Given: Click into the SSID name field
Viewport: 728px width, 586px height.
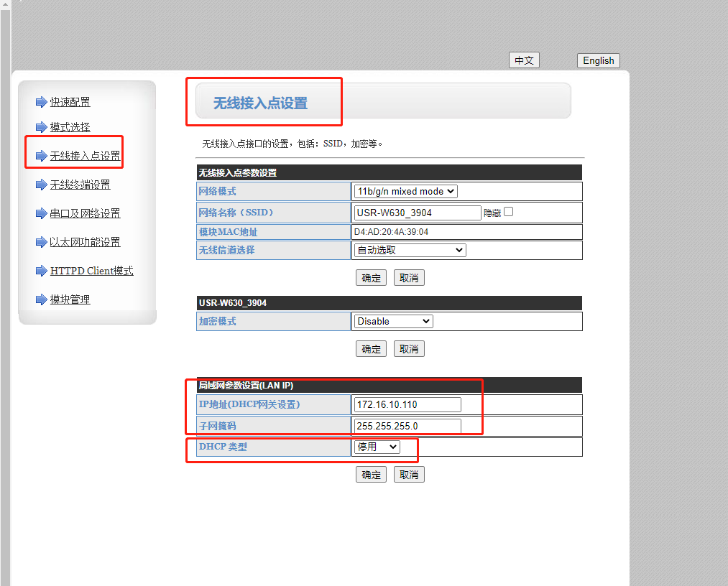Looking at the screenshot, I should point(418,213).
